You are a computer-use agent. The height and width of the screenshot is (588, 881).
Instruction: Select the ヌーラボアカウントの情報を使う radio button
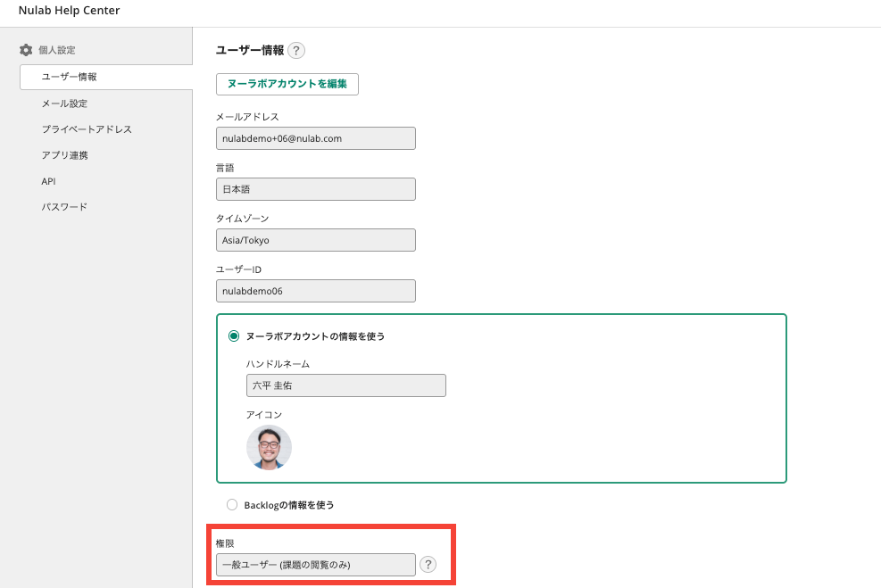233,335
